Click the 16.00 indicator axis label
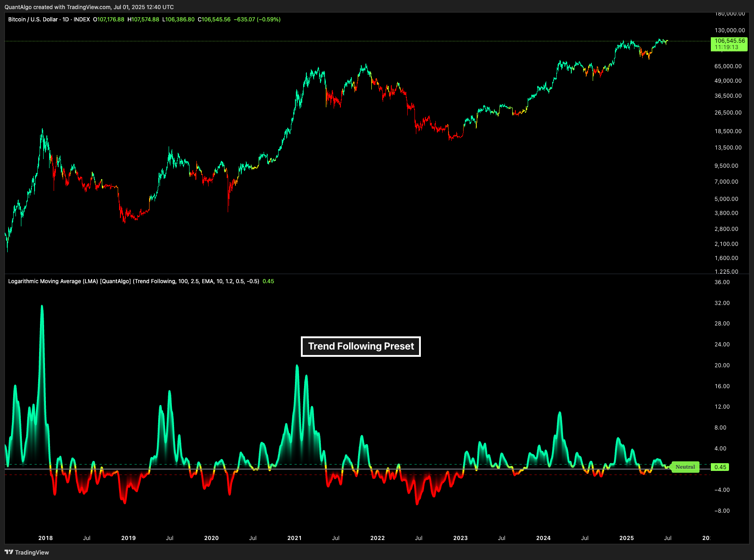This screenshot has width=754, height=560. point(722,386)
